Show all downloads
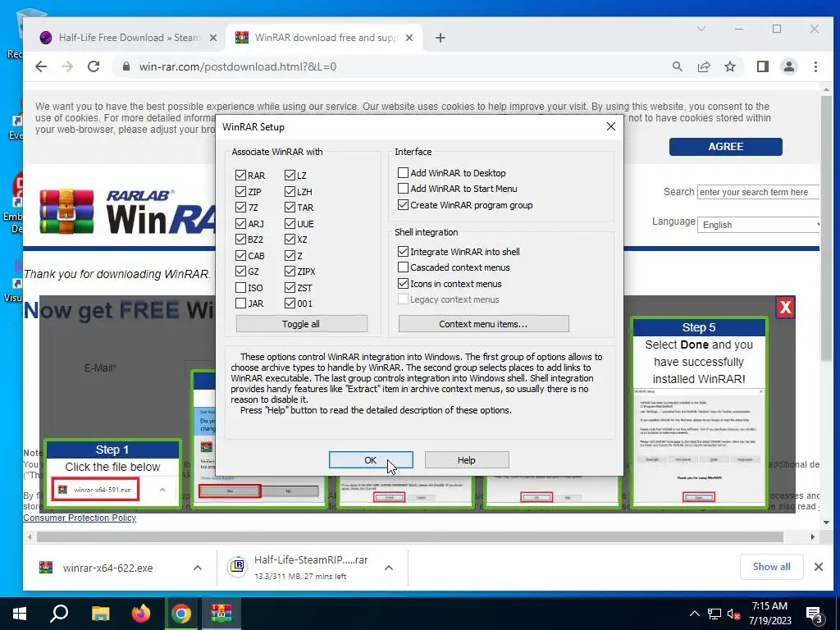Image resolution: width=840 pixels, height=630 pixels. point(771,567)
